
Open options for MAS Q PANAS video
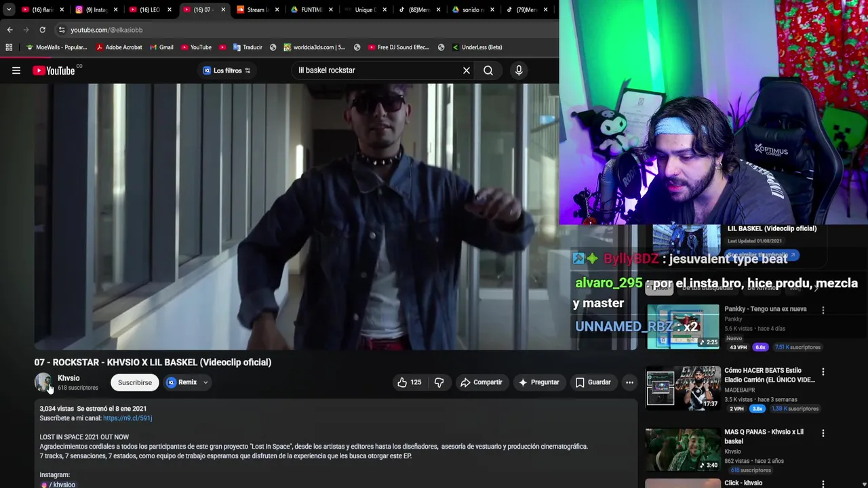tap(823, 433)
